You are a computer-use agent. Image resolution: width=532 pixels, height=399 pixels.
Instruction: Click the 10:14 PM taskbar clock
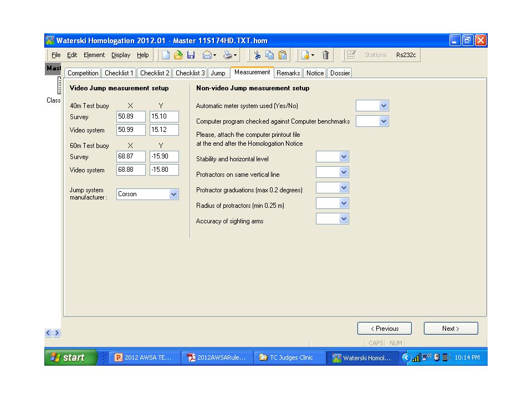coord(467,357)
